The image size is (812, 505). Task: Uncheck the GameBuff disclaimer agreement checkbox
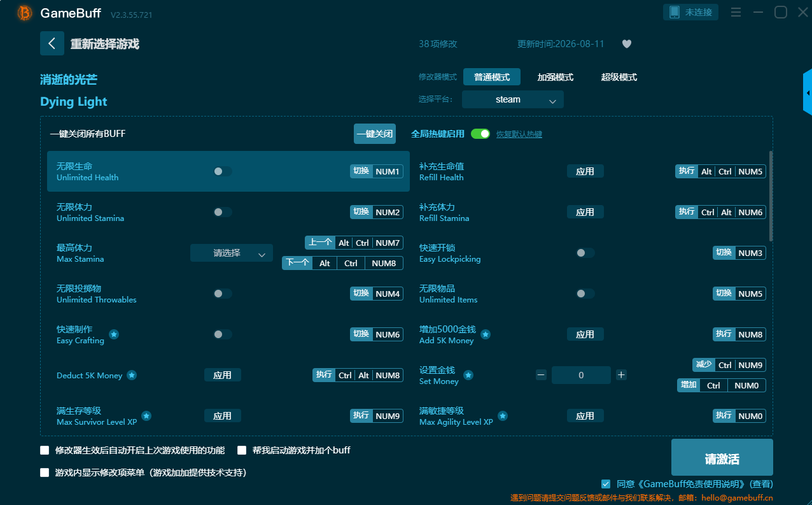[x=606, y=484]
